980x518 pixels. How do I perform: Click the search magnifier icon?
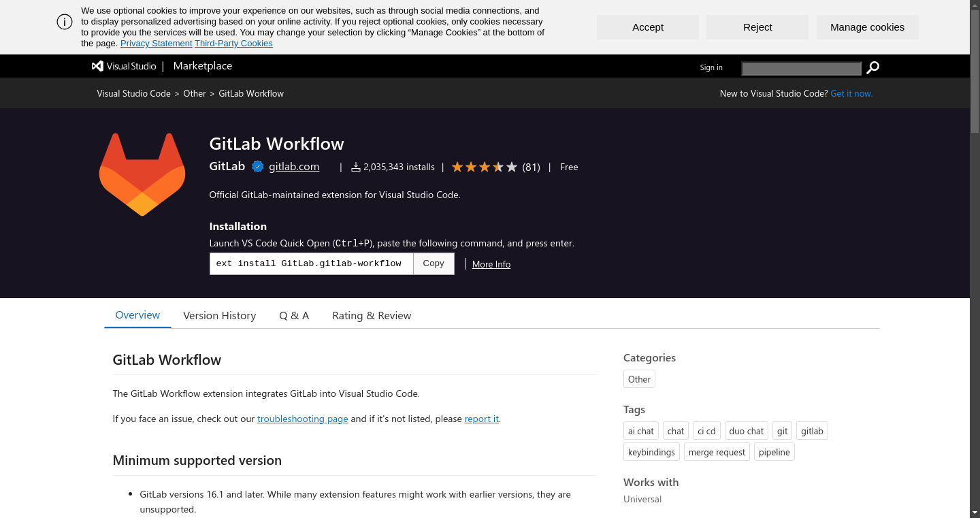873,67
